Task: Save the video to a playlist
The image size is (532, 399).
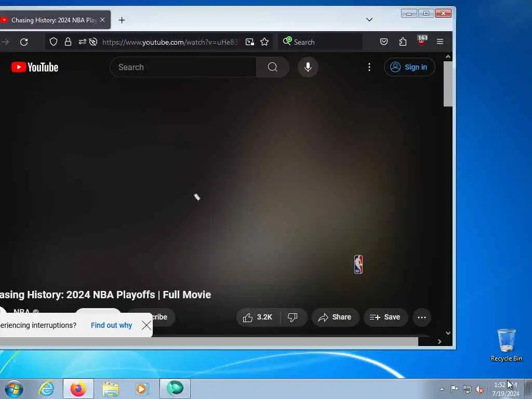Action: (x=385, y=317)
